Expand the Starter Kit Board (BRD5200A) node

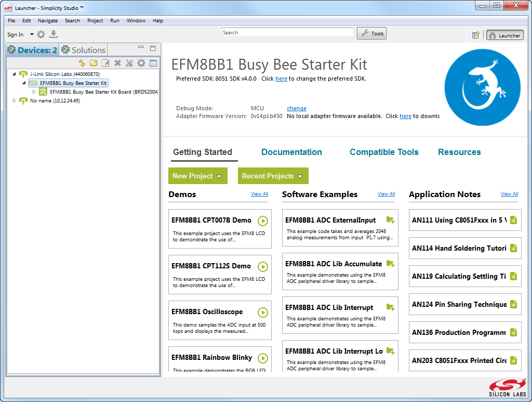coord(34,92)
